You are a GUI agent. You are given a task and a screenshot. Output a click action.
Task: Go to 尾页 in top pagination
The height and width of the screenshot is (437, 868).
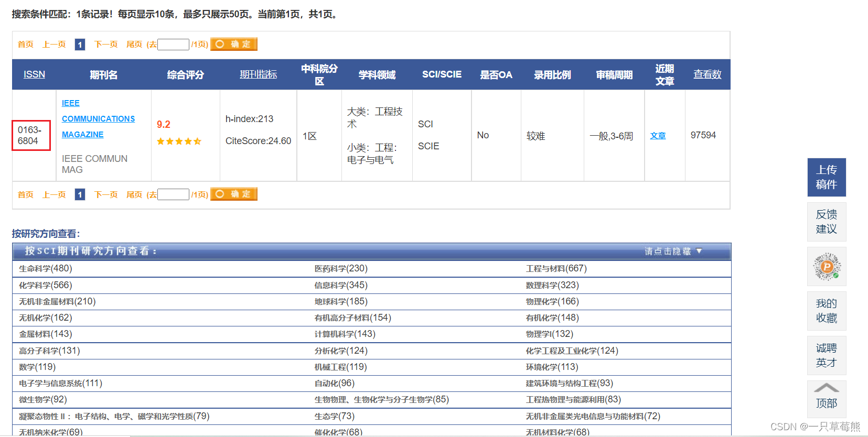(x=134, y=45)
